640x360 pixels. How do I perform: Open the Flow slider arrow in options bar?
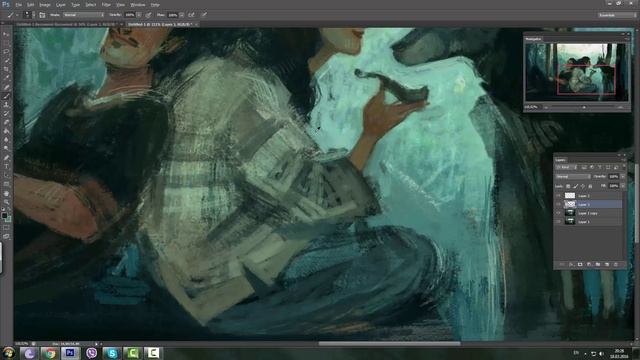pyautogui.click(x=182, y=15)
